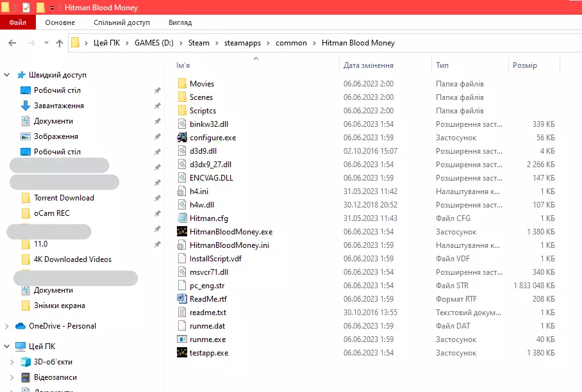The image size is (582, 392).
Task: Select the Hitman.cfg file icon
Action: [182, 218]
